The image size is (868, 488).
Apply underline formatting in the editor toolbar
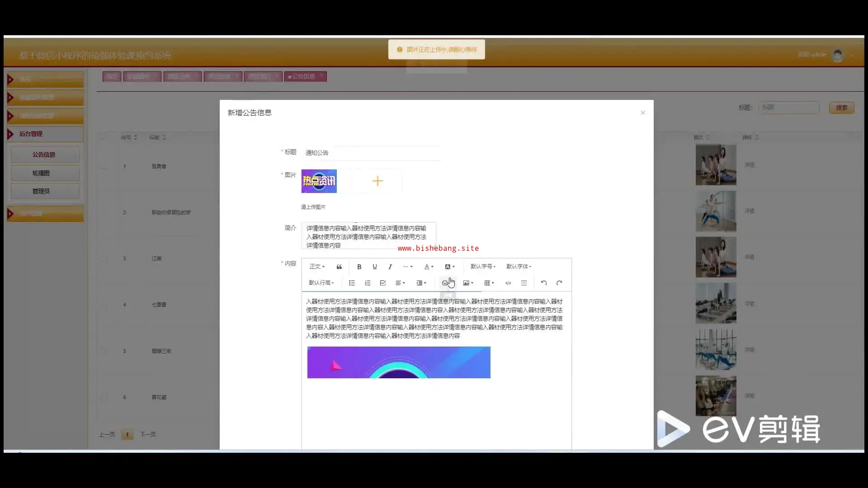[374, 267]
